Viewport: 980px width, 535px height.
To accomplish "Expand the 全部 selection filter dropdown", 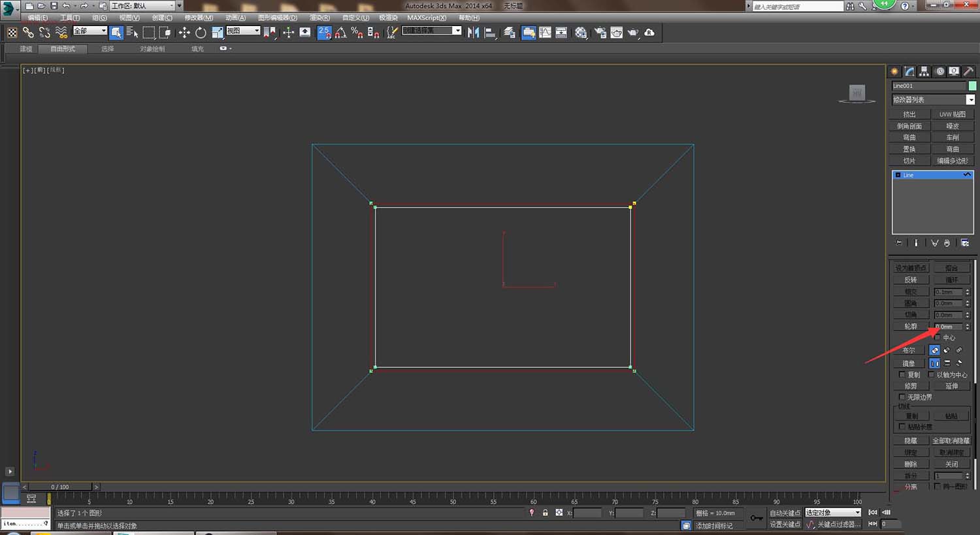I will pyautogui.click(x=90, y=31).
